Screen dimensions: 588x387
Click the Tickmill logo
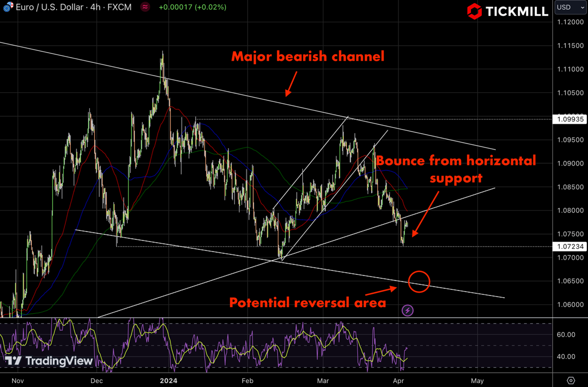pos(507,12)
